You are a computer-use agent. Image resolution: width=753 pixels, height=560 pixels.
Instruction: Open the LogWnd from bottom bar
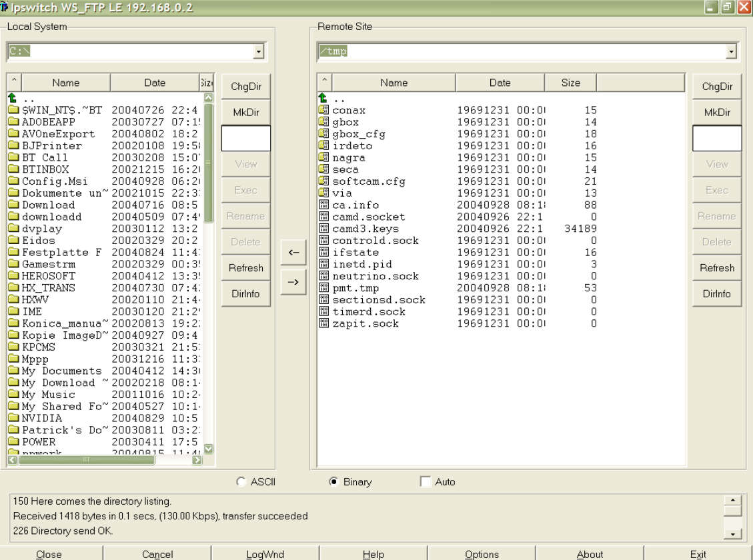[x=265, y=554]
